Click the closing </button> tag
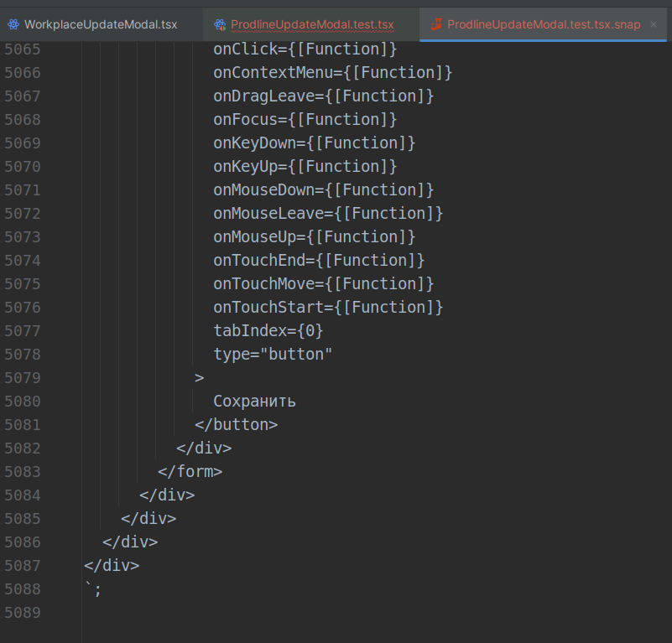This screenshot has height=643, width=672. coord(236,425)
